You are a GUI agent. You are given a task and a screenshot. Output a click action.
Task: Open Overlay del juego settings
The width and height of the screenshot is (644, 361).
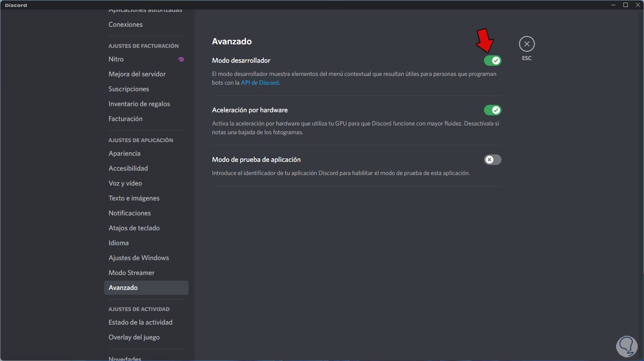(x=134, y=337)
